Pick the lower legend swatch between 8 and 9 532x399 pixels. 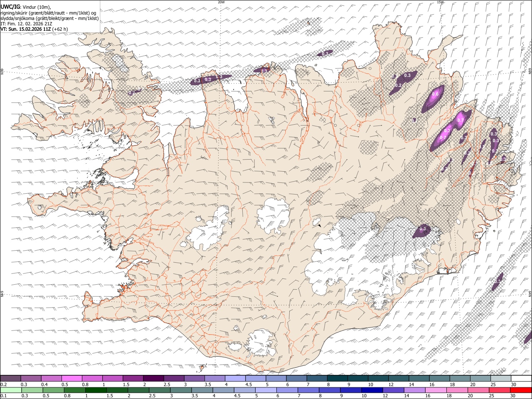click(330, 390)
